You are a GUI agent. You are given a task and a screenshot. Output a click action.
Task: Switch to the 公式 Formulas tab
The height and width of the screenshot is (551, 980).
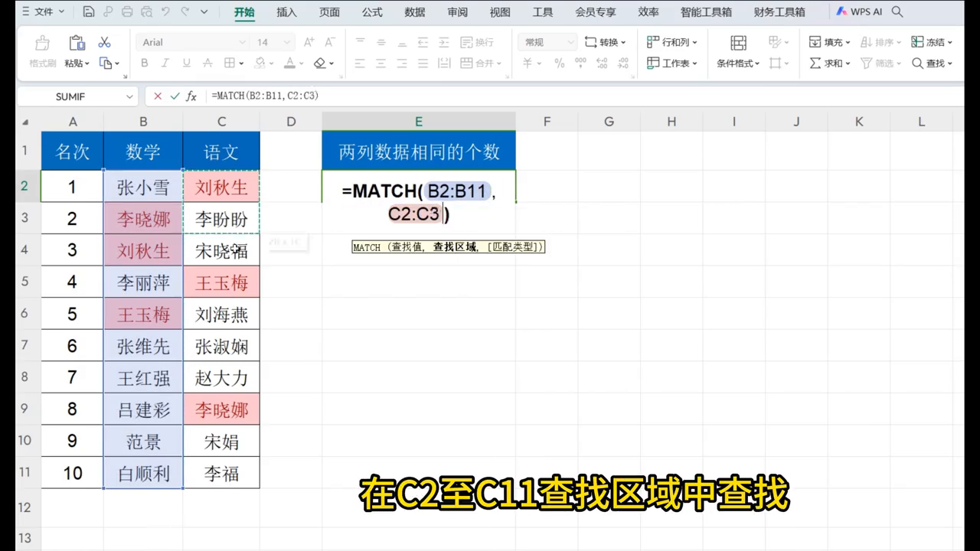[x=372, y=12]
